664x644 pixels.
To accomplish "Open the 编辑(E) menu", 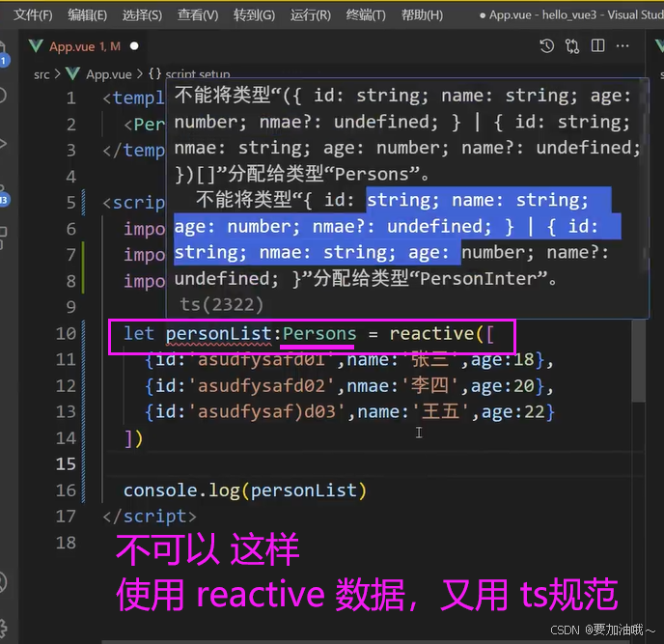I will [x=87, y=15].
